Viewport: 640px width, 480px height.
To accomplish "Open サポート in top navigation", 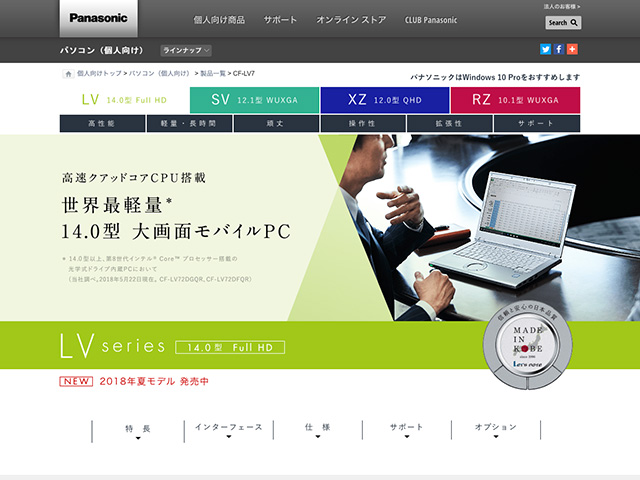I will point(280,20).
